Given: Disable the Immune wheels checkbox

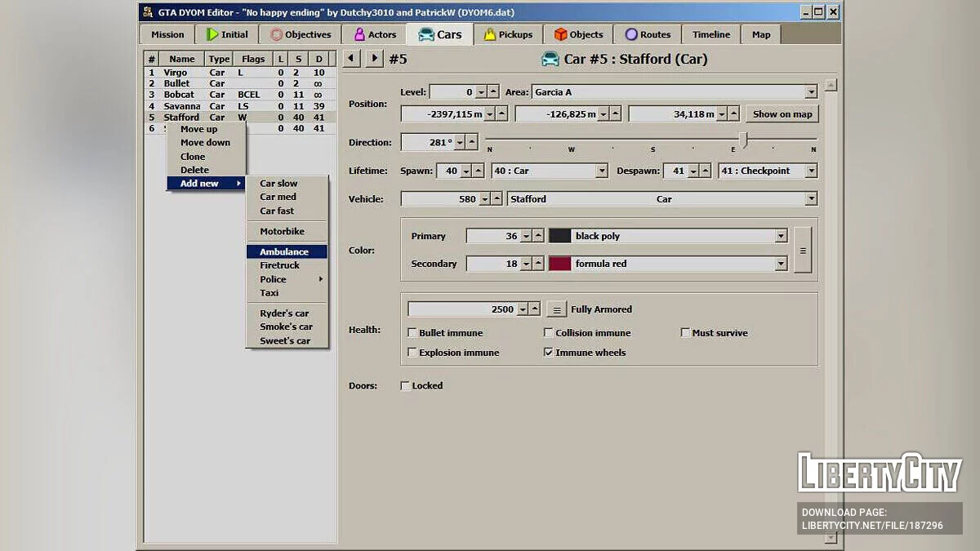Looking at the screenshot, I should click(549, 352).
